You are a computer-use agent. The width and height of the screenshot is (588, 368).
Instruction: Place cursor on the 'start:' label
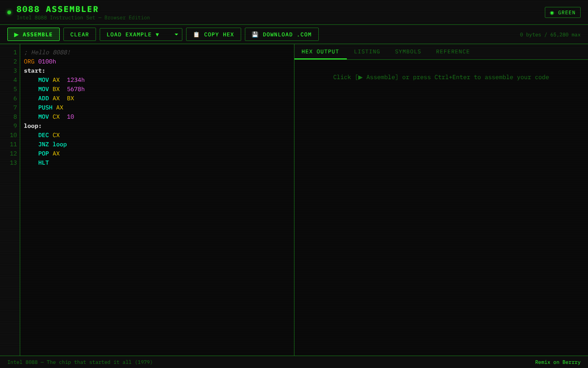point(34,71)
